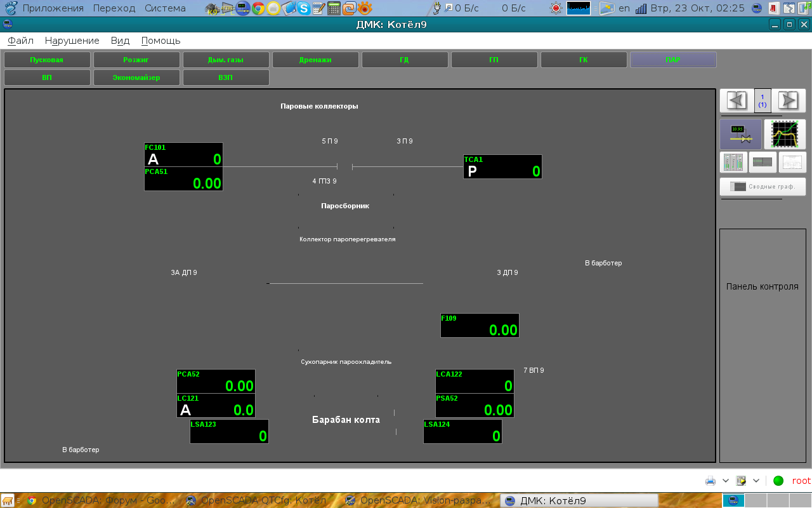Switch to the Дренажи section tab
Image resolution: width=812 pixels, height=508 pixels.
[x=315, y=60]
